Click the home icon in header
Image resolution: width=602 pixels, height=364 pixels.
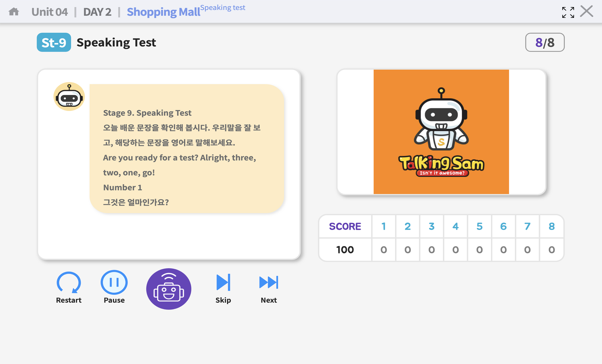[x=14, y=11]
